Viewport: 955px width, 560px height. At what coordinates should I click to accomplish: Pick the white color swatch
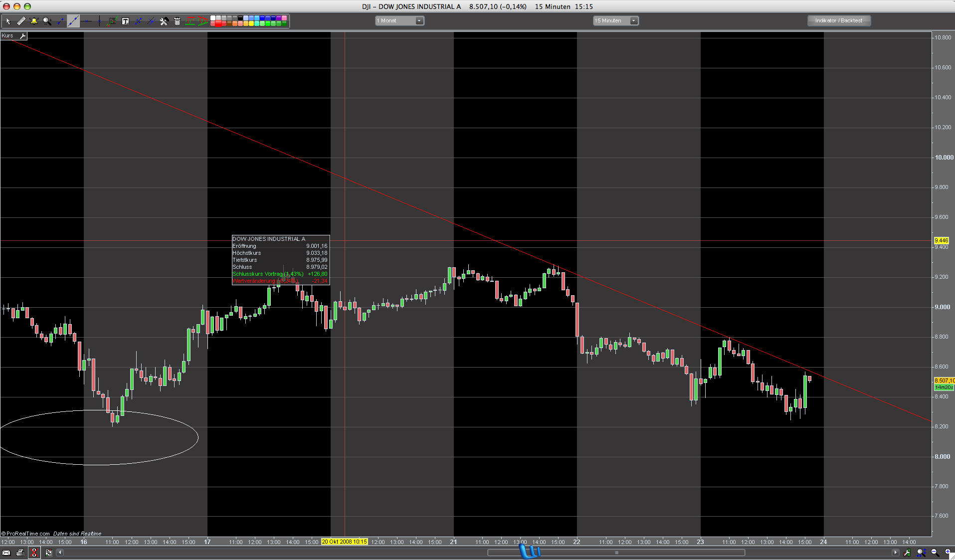(x=213, y=18)
